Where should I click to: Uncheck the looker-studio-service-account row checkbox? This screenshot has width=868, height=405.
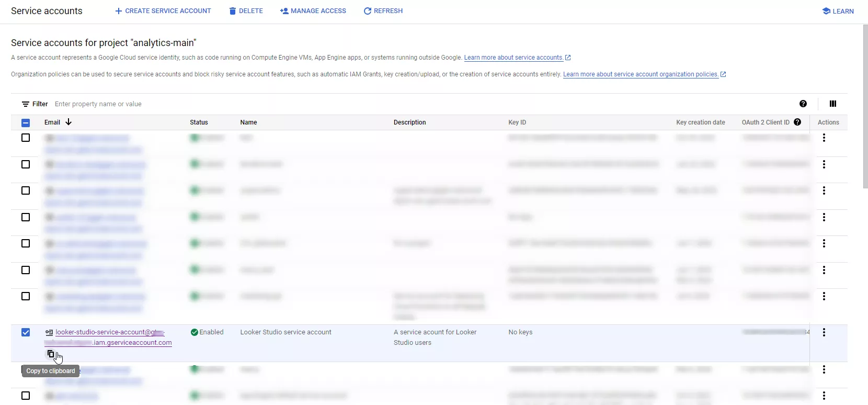[x=26, y=332]
